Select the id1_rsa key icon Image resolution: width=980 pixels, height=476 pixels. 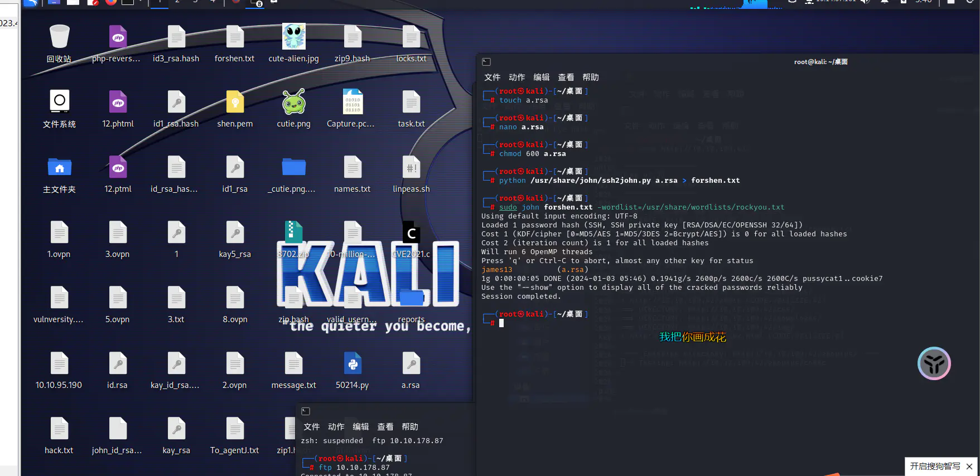[x=235, y=167]
